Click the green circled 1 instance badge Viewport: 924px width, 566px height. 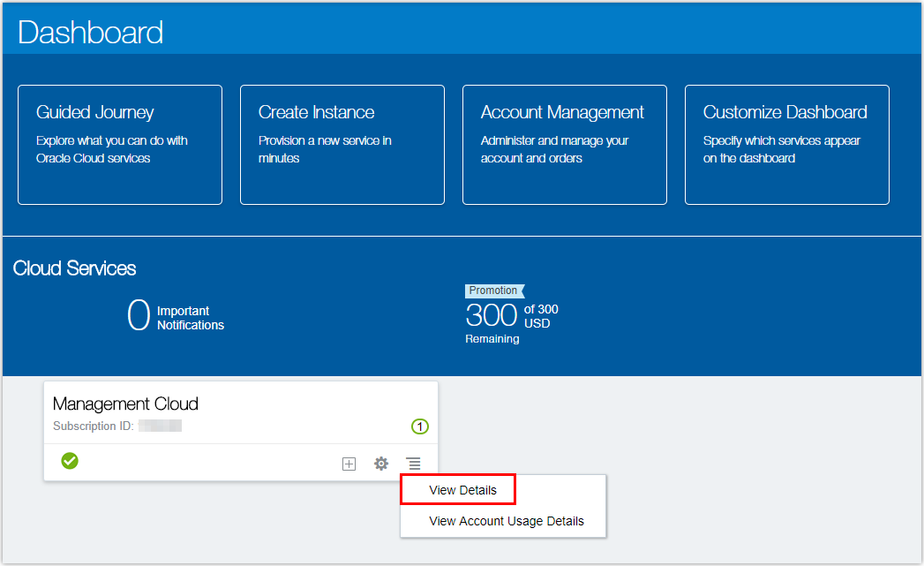(420, 426)
